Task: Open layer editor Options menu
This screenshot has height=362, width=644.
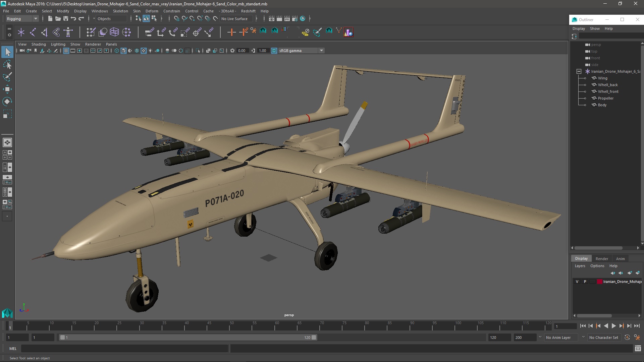Action: [x=597, y=266]
